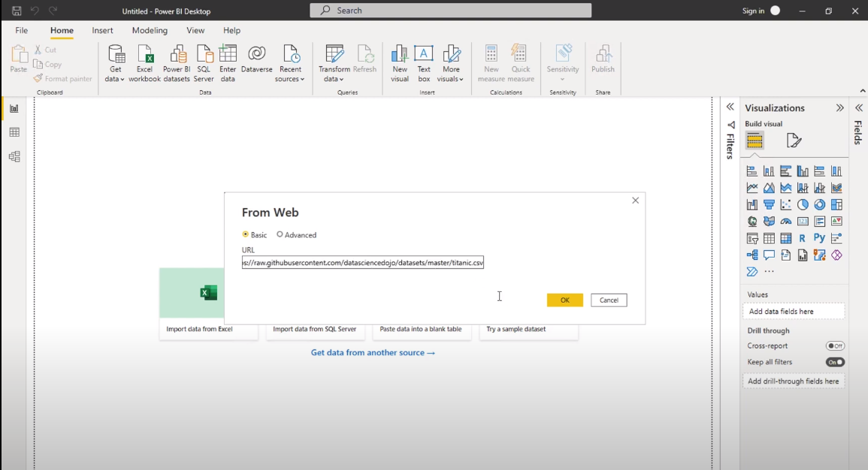
Task: Switch to the Insert ribbon tab
Action: pos(102,31)
